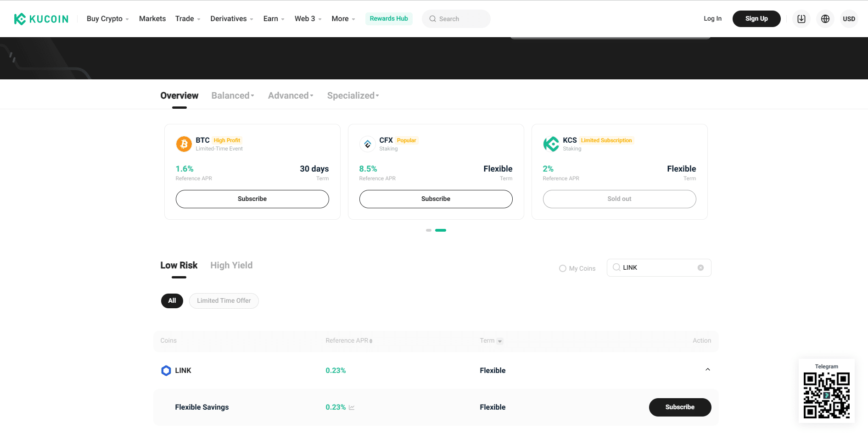Click the Log In link

pos(712,19)
